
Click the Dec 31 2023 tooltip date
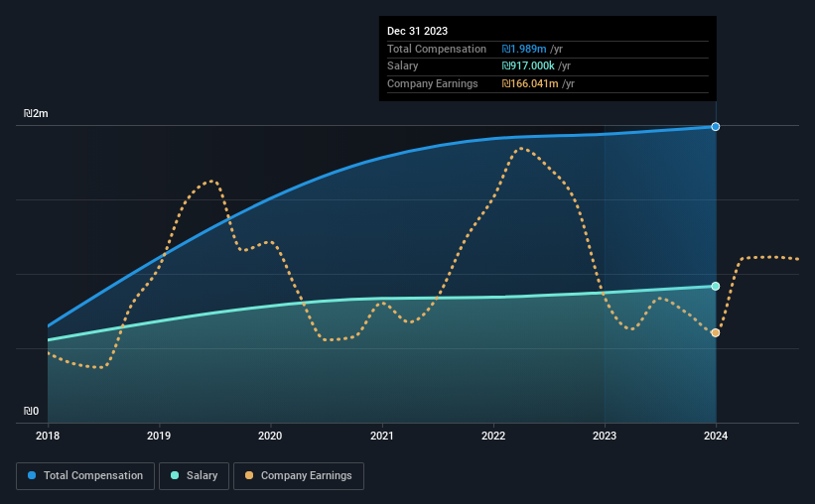(x=417, y=31)
